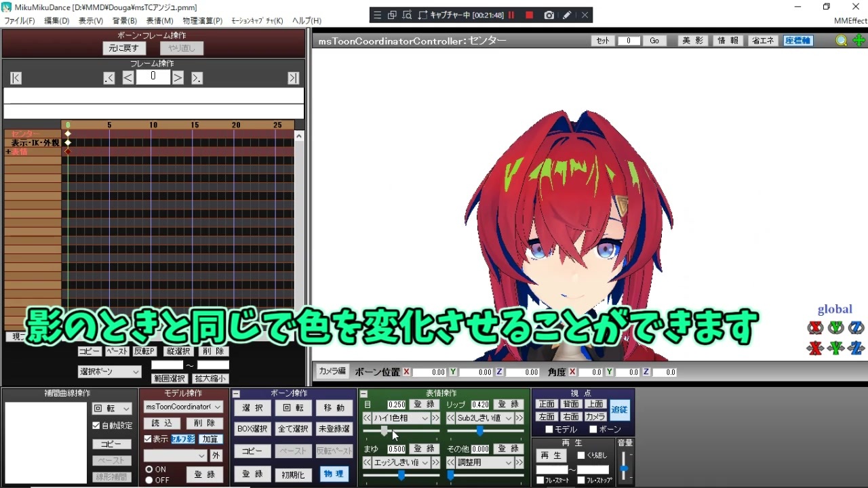
Task: Next リップ morph with >> button
Action: [x=519, y=418]
